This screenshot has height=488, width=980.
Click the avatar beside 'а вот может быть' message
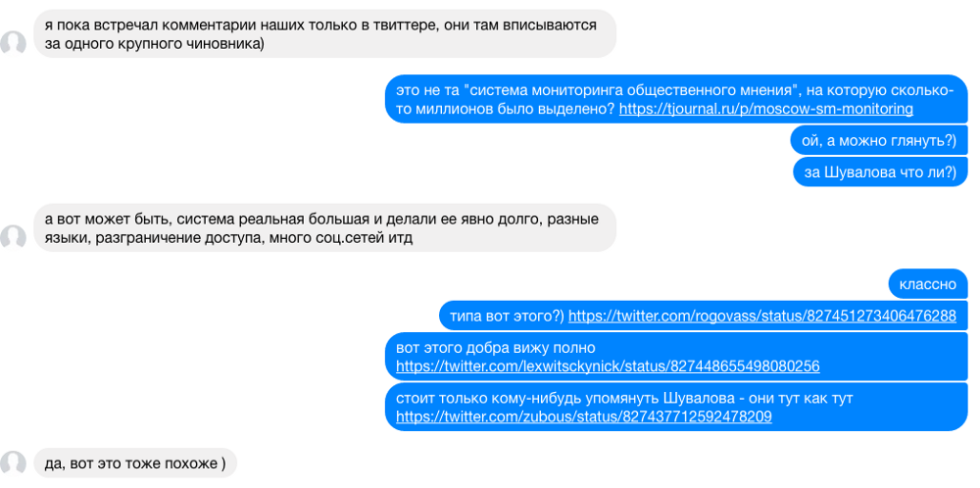[13, 238]
